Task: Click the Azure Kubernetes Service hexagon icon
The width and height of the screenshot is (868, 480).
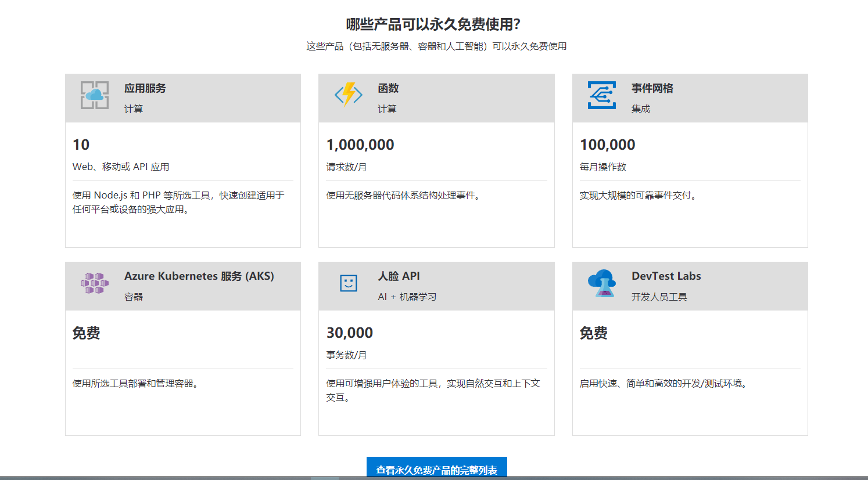Action: (x=95, y=283)
